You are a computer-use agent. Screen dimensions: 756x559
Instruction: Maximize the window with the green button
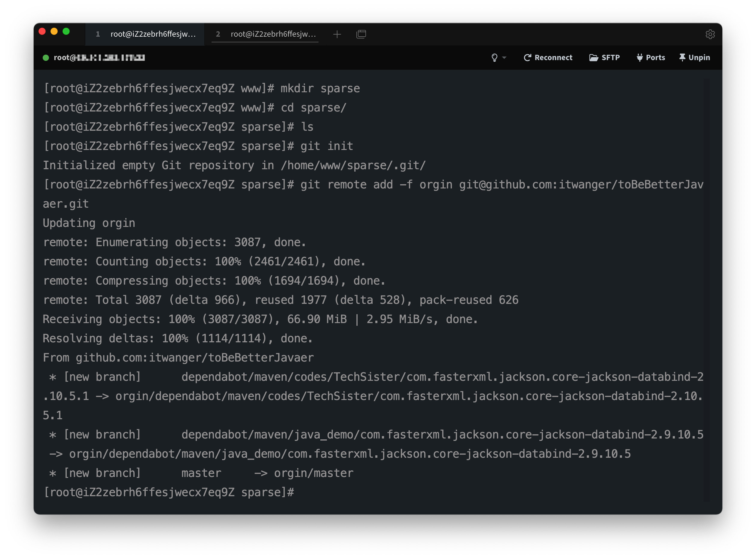[x=66, y=32]
